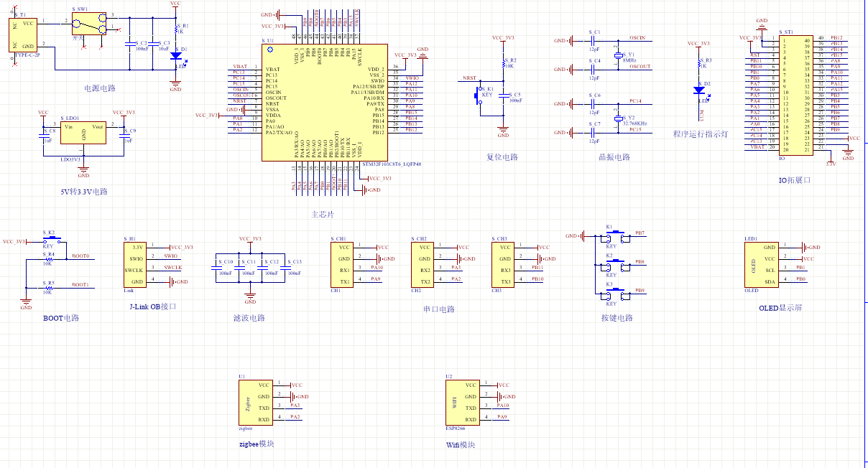The image size is (868, 468).
Task: Select the S_H1 J-Link header body
Action: [x=136, y=264]
